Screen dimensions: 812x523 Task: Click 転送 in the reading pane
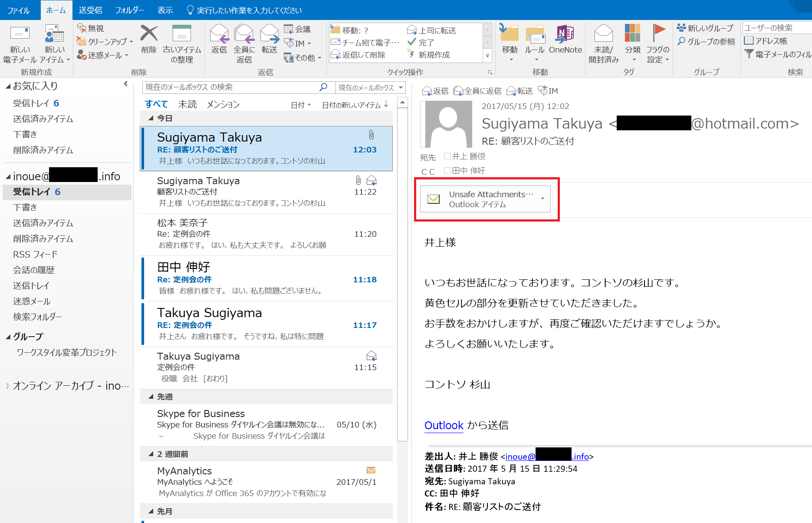(x=519, y=91)
